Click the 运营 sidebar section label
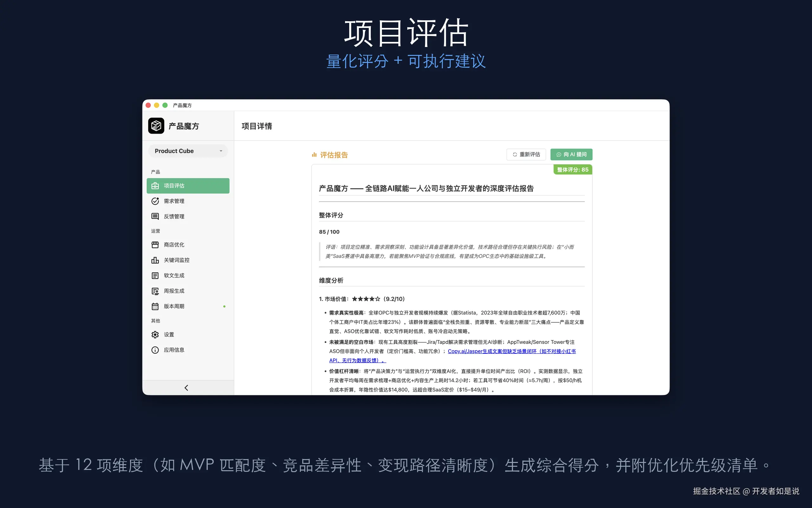812x508 pixels. tap(155, 231)
